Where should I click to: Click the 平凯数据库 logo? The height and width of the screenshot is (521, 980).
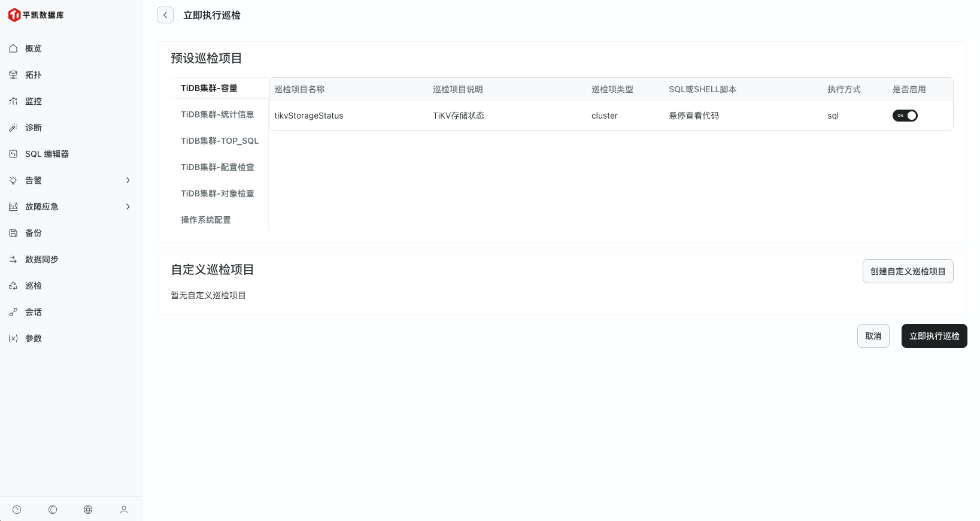click(x=36, y=15)
